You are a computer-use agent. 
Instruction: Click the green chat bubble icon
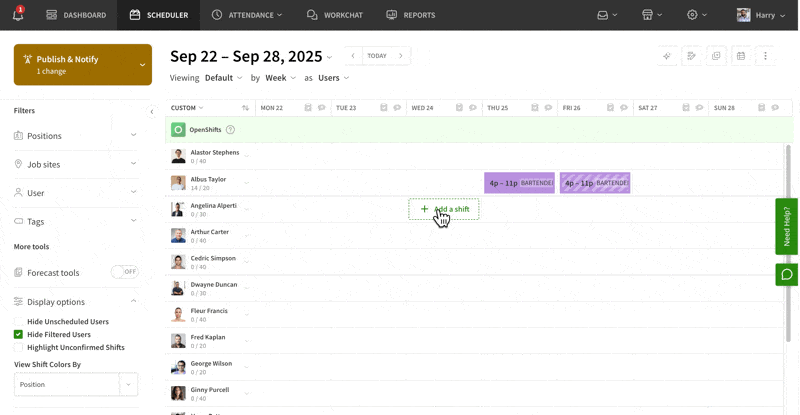click(786, 274)
